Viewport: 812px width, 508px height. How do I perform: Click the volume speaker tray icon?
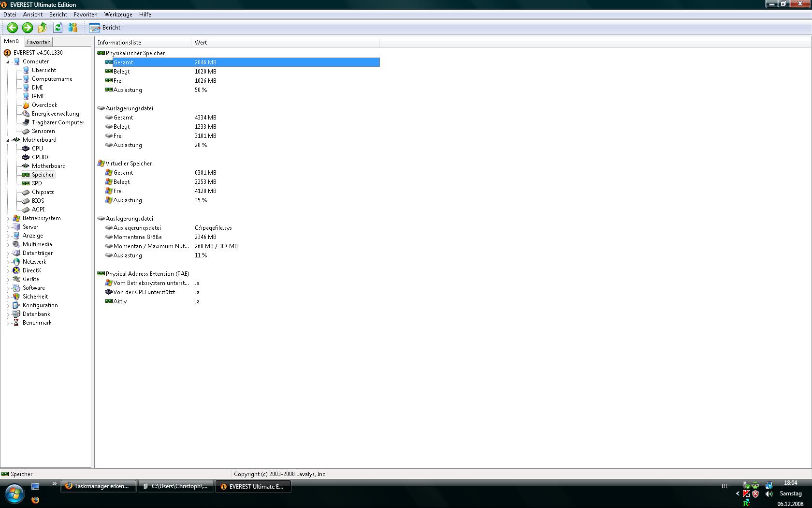(x=769, y=494)
